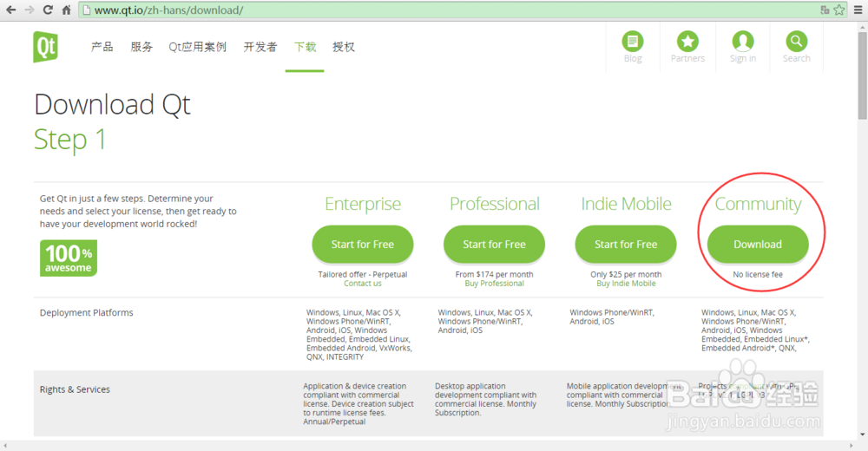Click the From $174 per month text
868x451 pixels.
495,274
